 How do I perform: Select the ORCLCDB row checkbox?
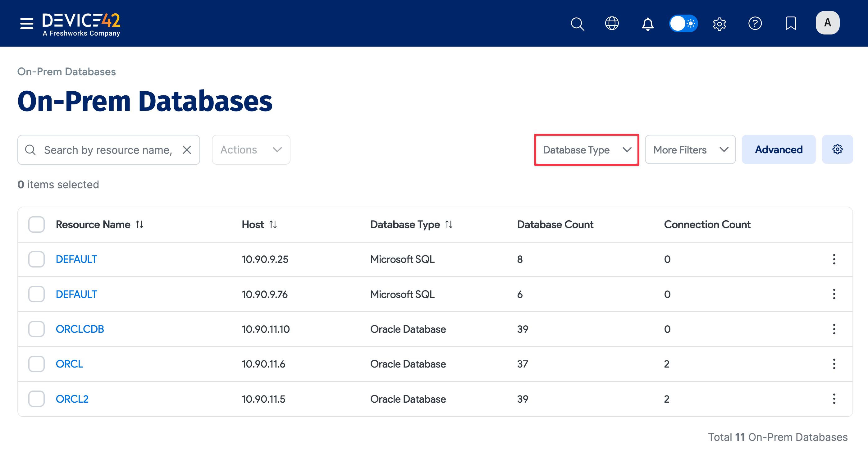(36, 329)
